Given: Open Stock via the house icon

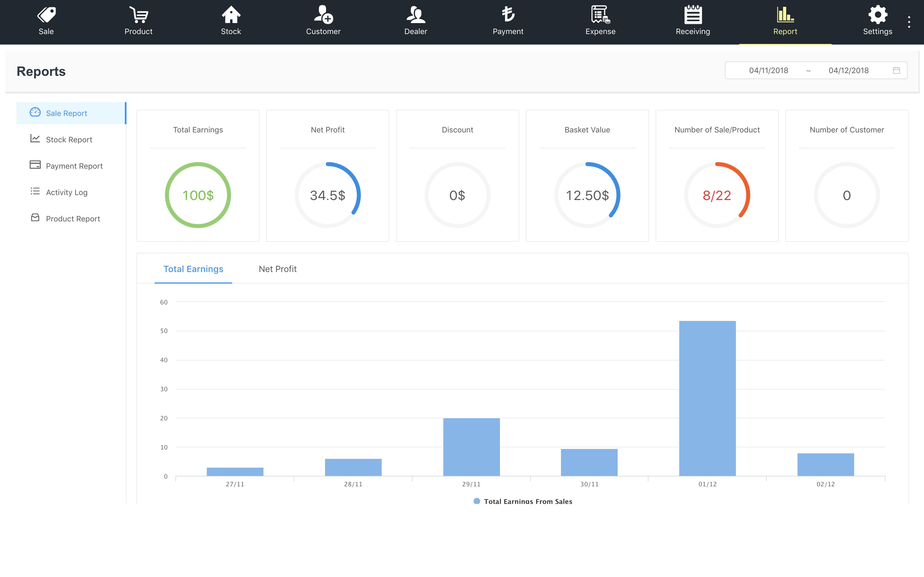Looking at the screenshot, I should click(231, 15).
